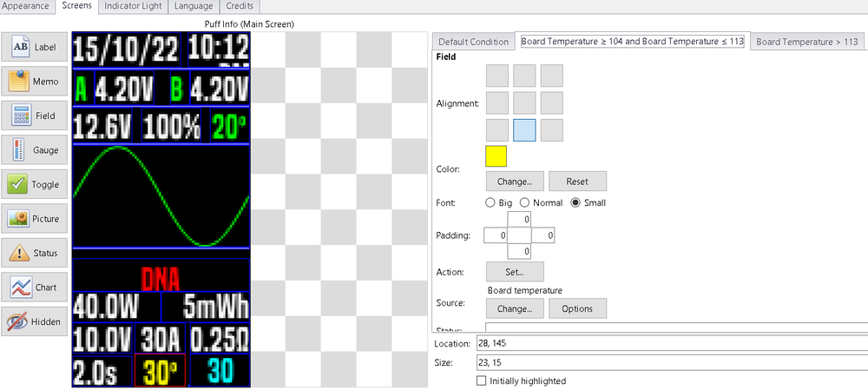Switch to the Appearance tab

click(28, 6)
